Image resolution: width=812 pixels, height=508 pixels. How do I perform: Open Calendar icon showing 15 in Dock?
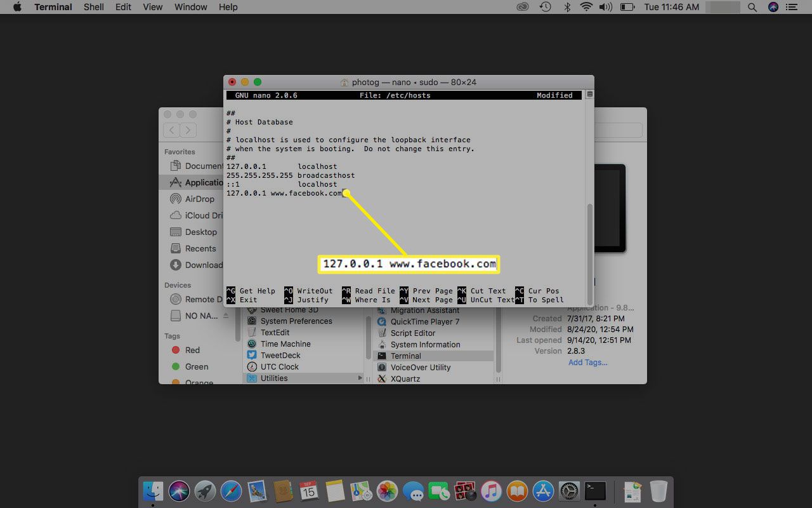[309, 491]
